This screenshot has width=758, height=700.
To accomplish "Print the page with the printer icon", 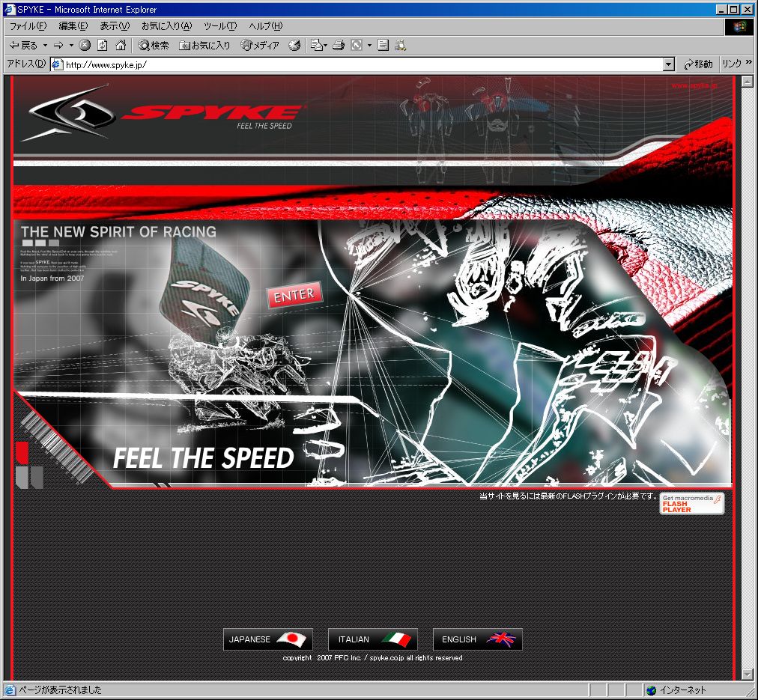I will [339, 46].
